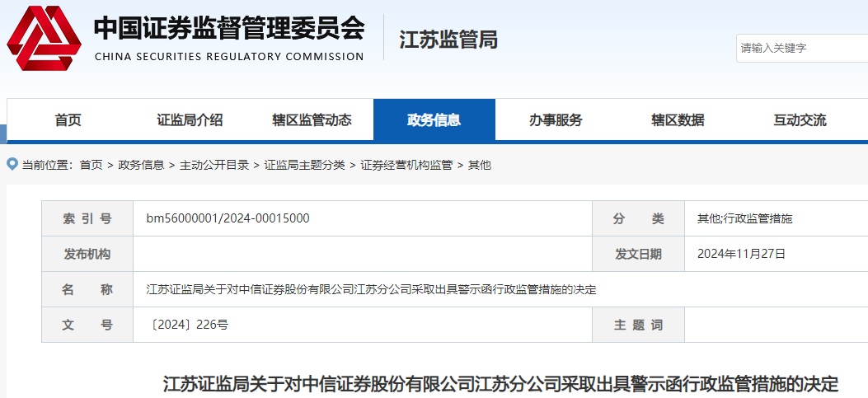Viewport: 868px width, 398px height.
Task: Click the 名称 label cell
Action: point(87,289)
